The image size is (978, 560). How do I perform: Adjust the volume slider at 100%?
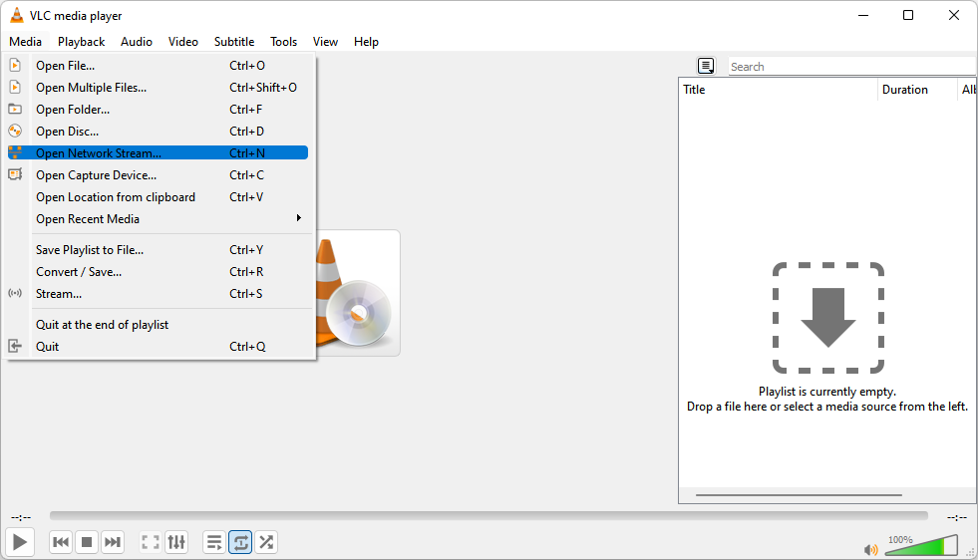click(921, 545)
